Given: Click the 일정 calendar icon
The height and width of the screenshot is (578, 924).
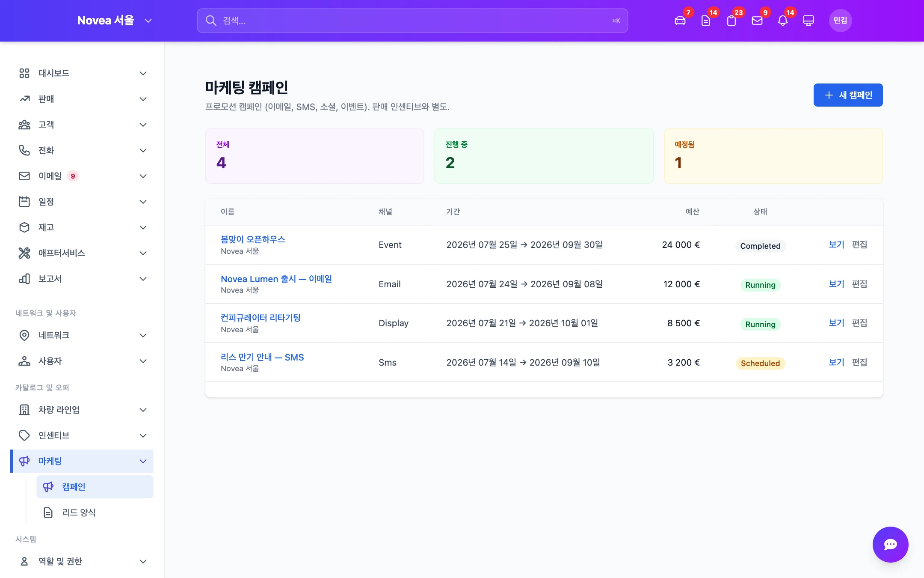Looking at the screenshot, I should coord(24,202).
